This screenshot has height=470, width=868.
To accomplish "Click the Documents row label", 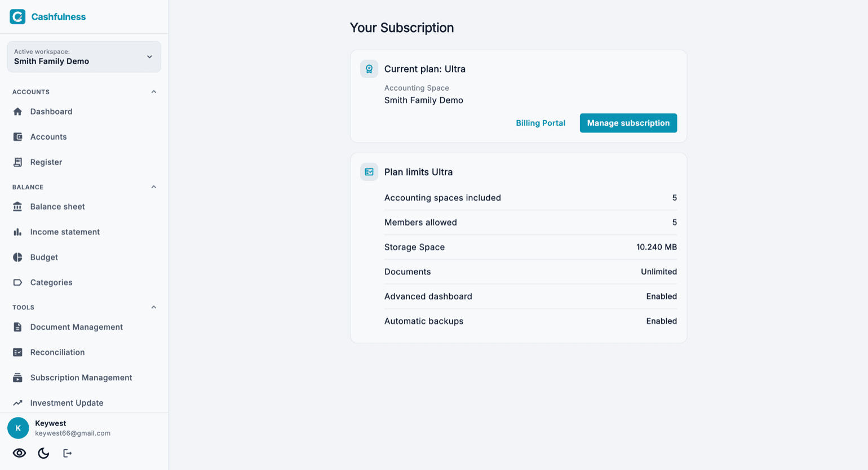I will [x=408, y=272].
